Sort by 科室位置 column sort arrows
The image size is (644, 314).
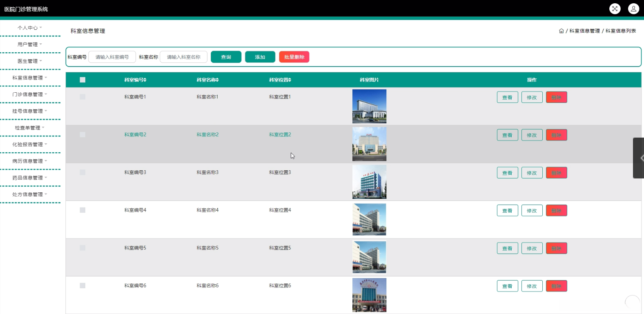[290, 80]
